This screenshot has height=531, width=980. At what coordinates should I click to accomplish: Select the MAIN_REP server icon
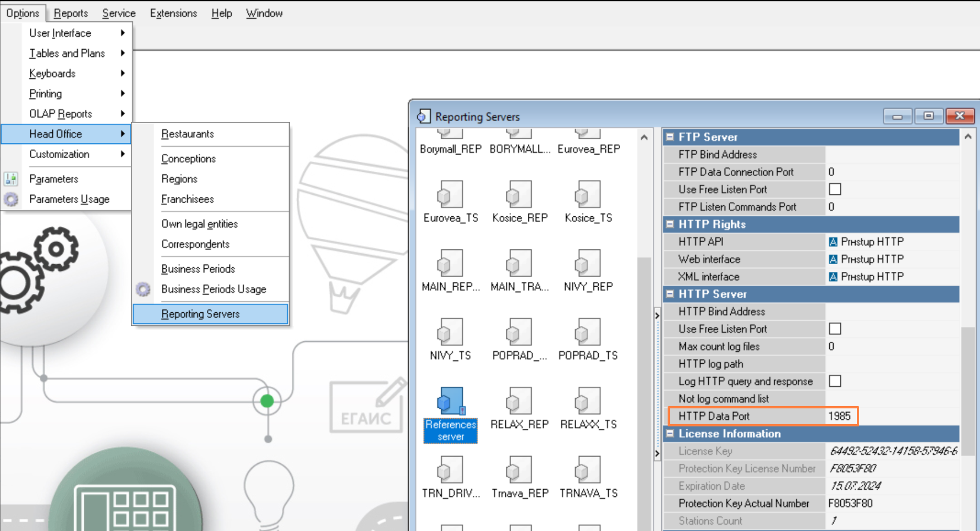[450, 264]
